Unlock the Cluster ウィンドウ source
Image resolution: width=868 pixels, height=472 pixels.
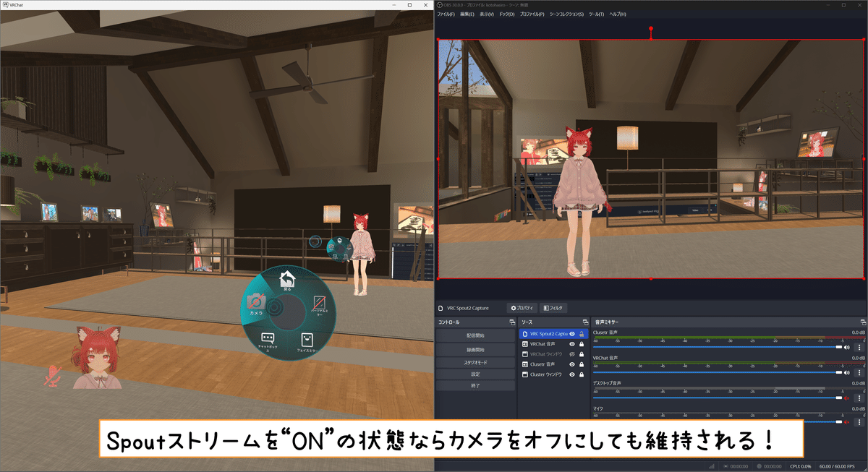click(582, 374)
